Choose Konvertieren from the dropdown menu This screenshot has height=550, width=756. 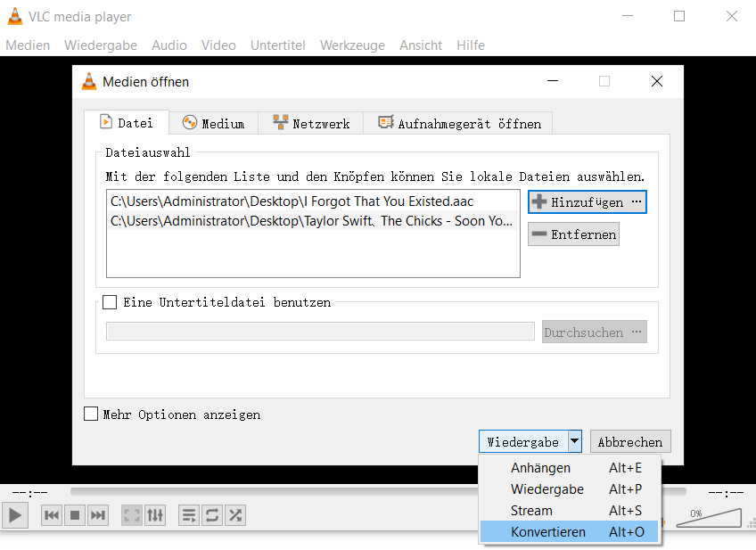(x=570, y=531)
